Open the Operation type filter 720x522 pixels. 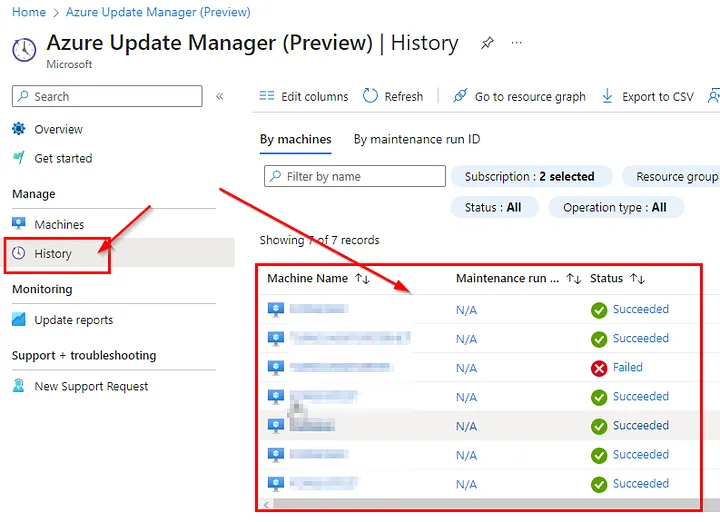click(x=614, y=207)
